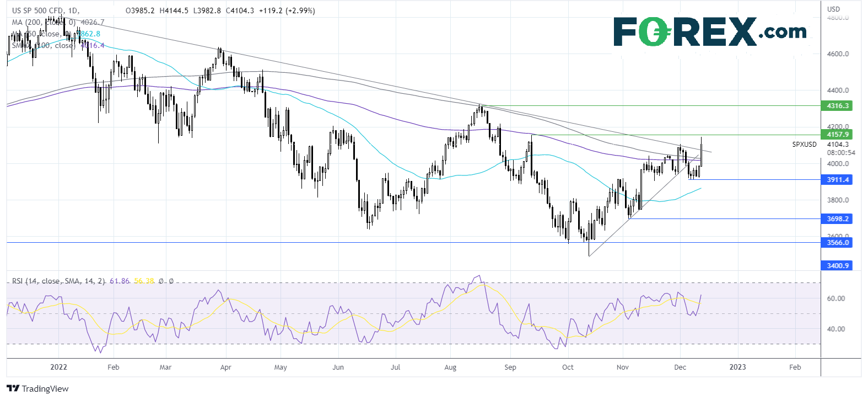Click the FOREX.com logo
Image resolution: width=868 pixels, height=400 pixels.
click(710, 31)
